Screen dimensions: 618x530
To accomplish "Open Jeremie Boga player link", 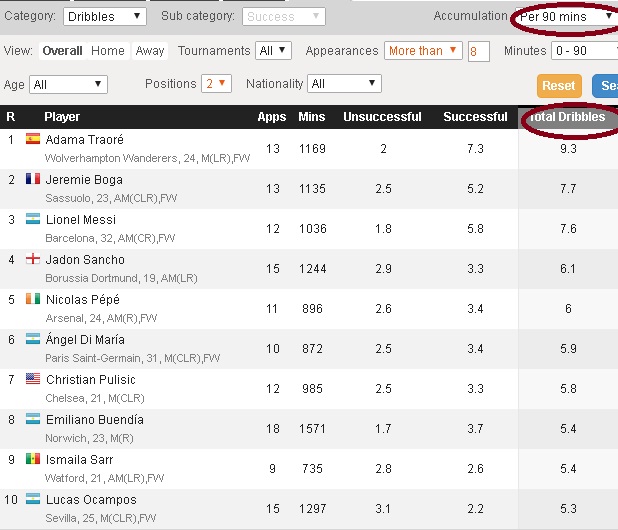I will 84,180.
